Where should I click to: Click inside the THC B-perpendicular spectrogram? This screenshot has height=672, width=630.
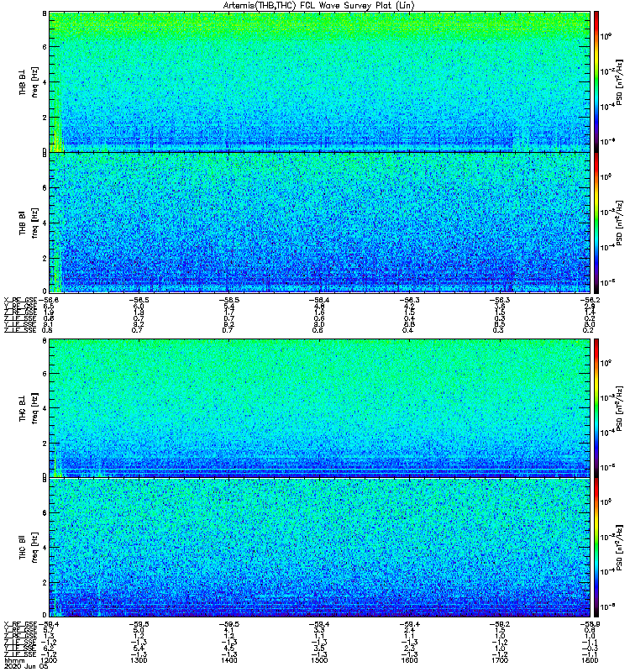[x=319, y=407]
